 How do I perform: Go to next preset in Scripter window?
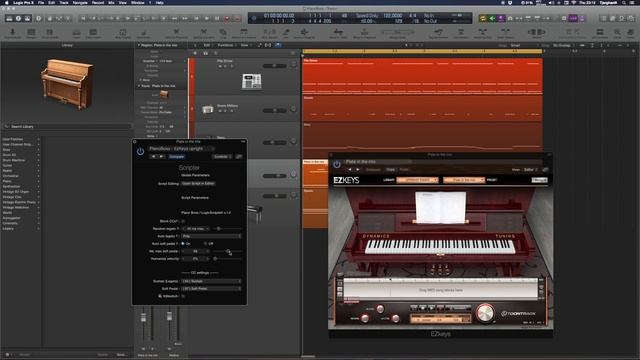coord(161,156)
